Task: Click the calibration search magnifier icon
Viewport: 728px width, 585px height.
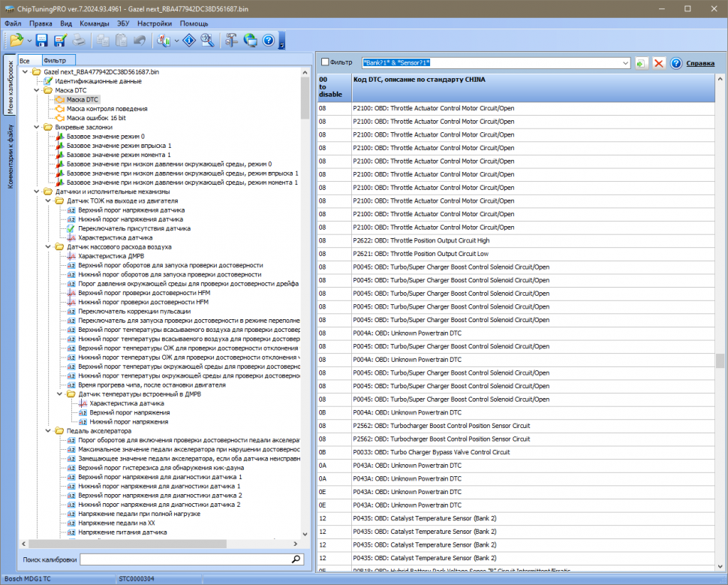Action: pos(296,559)
